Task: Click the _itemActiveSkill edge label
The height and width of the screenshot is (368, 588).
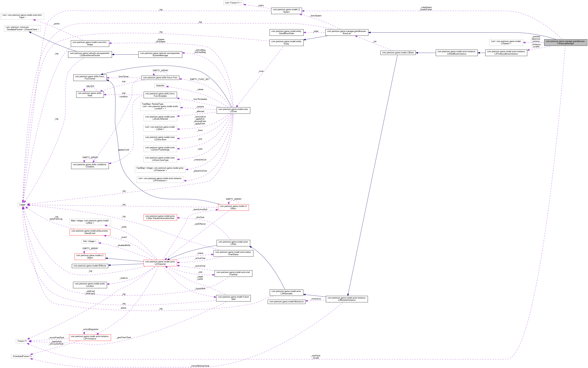Action: tap(200, 209)
